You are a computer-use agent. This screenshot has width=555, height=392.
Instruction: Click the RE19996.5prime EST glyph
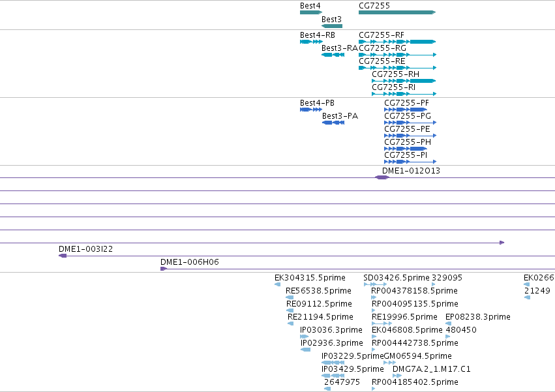pyautogui.click(x=382, y=324)
